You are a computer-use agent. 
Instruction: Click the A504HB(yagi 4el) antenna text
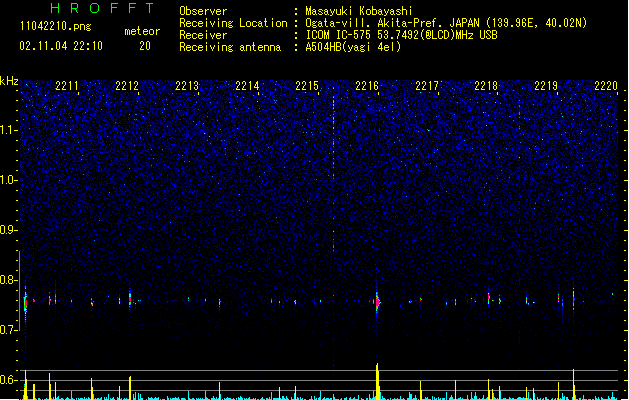353,47
